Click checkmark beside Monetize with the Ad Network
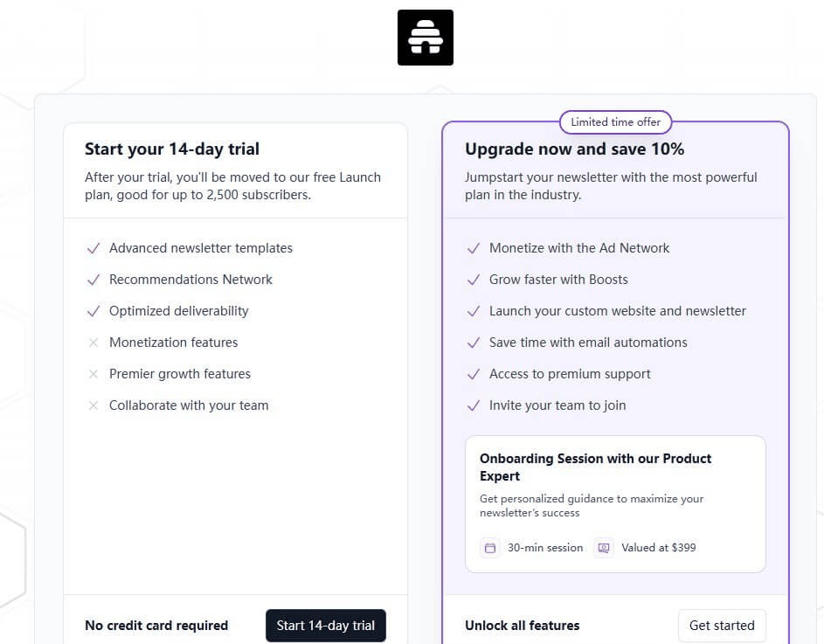This screenshot has height=644, width=824. [x=473, y=248]
